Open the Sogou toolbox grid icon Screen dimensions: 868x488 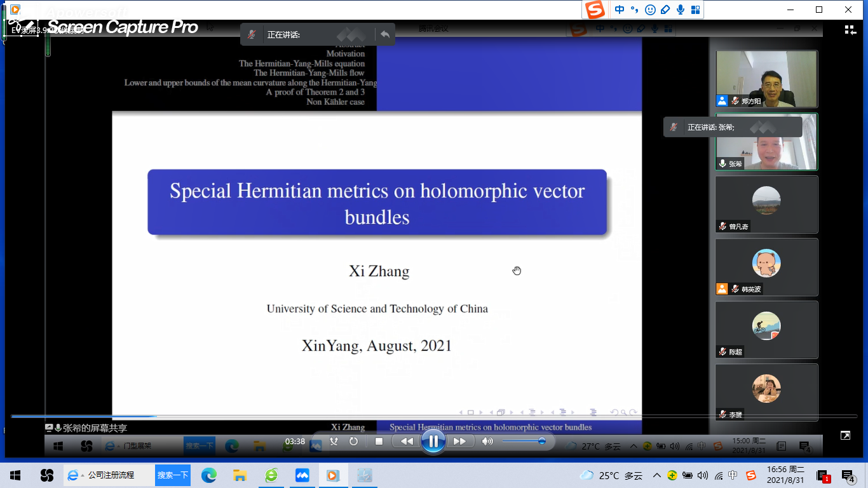click(x=696, y=10)
